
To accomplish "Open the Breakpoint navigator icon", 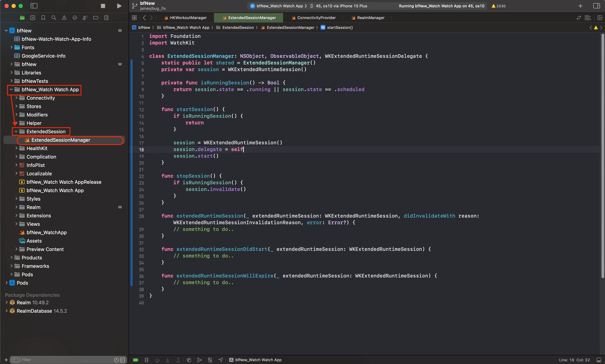I will (x=96, y=18).
